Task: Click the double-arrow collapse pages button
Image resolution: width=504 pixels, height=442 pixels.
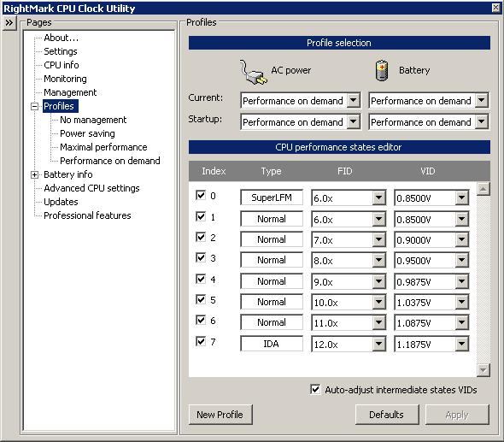Action: pyautogui.click(x=9, y=23)
